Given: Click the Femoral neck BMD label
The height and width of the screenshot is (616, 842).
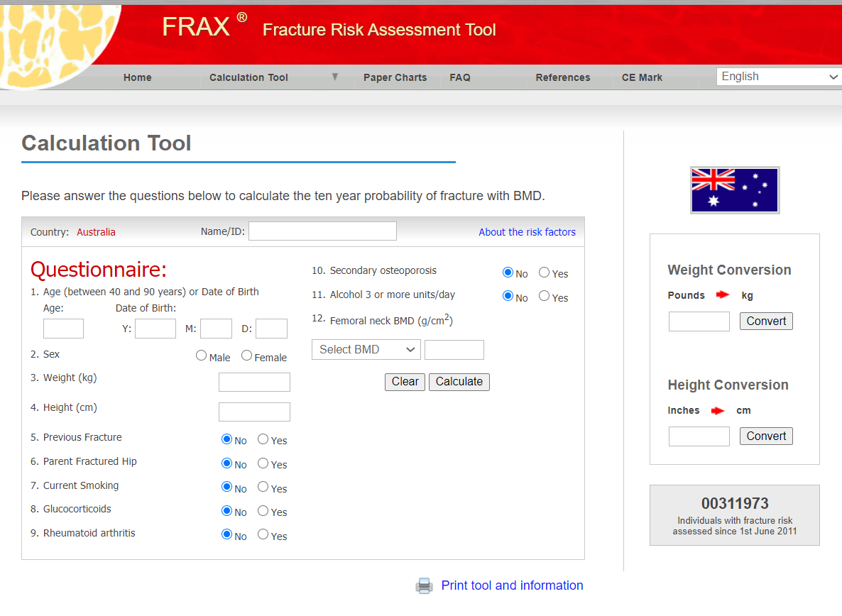Looking at the screenshot, I should click(391, 320).
